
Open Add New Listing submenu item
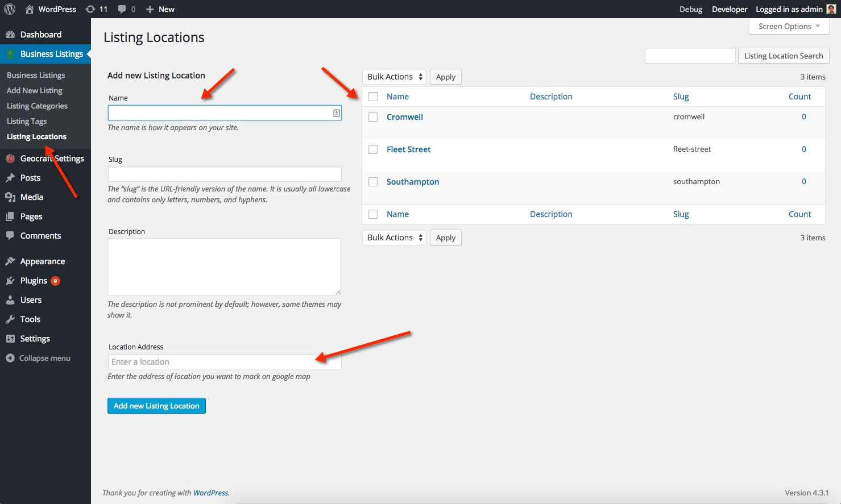[34, 90]
